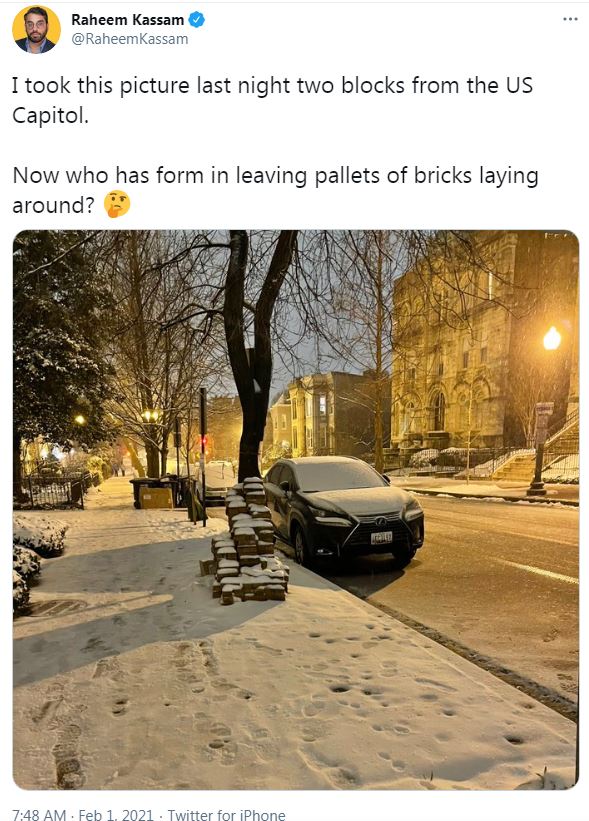Click the glowing street lamp in photo
The image size is (589, 821).
[551, 338]
